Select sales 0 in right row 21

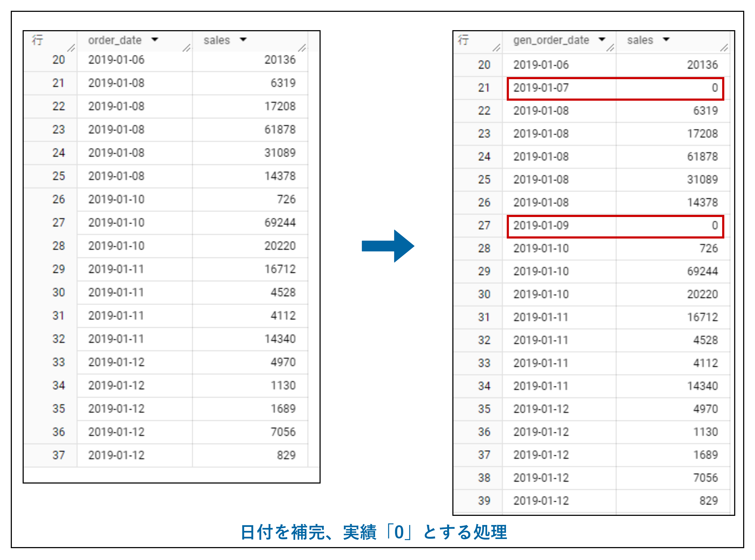coord(715,88)
